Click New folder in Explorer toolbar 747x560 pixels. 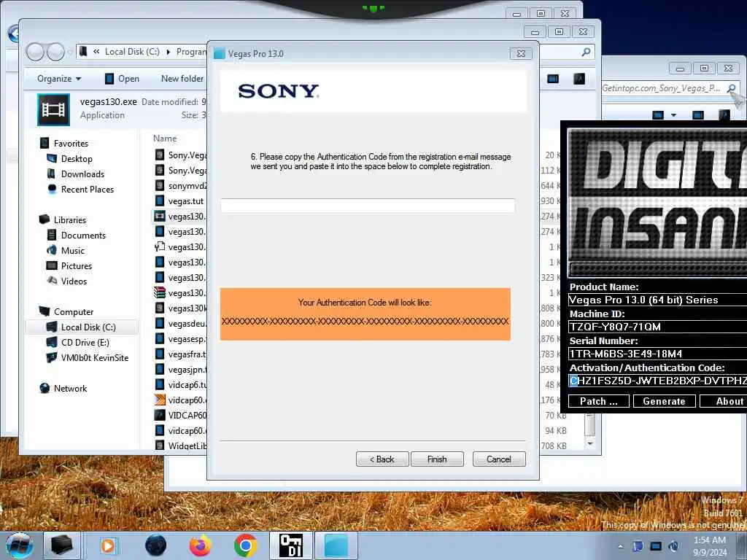182,79
